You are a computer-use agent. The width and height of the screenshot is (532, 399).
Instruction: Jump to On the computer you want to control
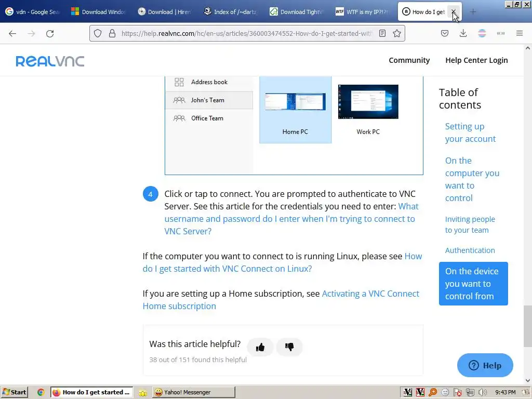pos(472,179)
